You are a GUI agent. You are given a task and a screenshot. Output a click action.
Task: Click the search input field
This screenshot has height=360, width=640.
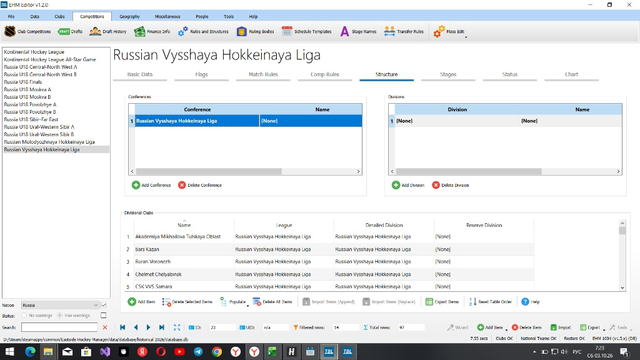(x=59, y=327)
